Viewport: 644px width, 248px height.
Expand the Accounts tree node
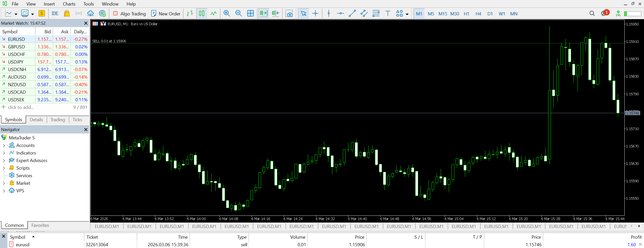coord(4,145)
